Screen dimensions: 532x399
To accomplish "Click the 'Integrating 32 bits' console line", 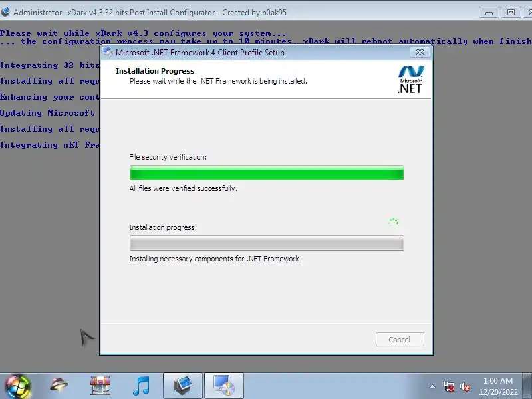I will tap(50, 65).
